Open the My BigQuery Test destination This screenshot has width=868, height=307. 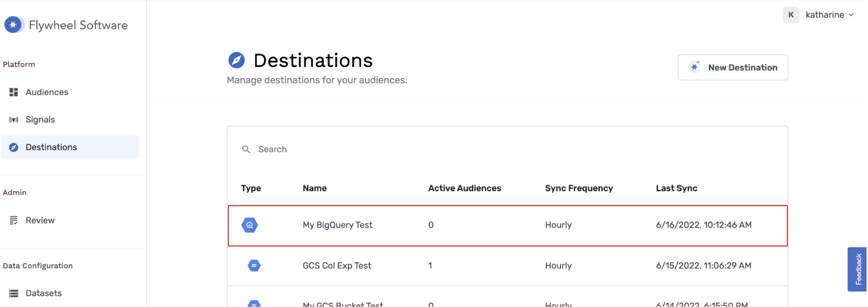point(337,225)
